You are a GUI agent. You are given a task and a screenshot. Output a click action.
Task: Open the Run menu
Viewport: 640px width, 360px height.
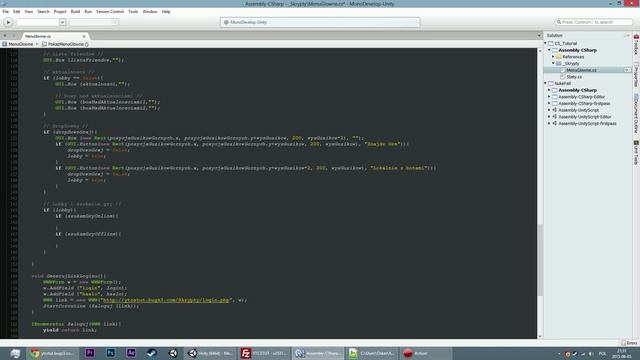pos(88,11)
